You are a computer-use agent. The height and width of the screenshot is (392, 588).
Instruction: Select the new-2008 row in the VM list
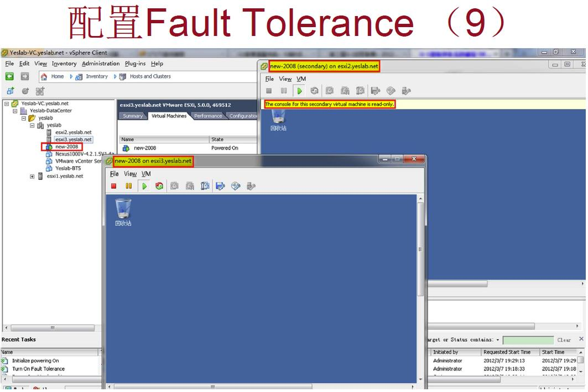(x=188, y=148)
